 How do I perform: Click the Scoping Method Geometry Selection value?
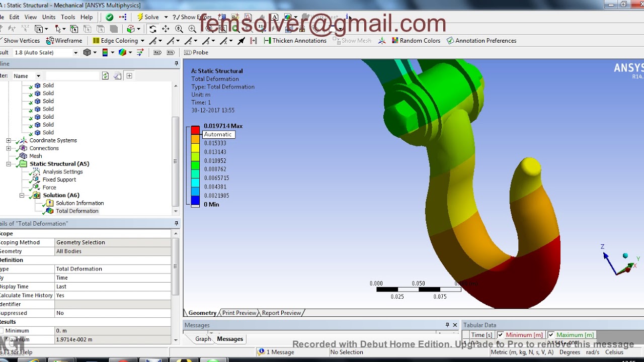(x=113, y=242)
